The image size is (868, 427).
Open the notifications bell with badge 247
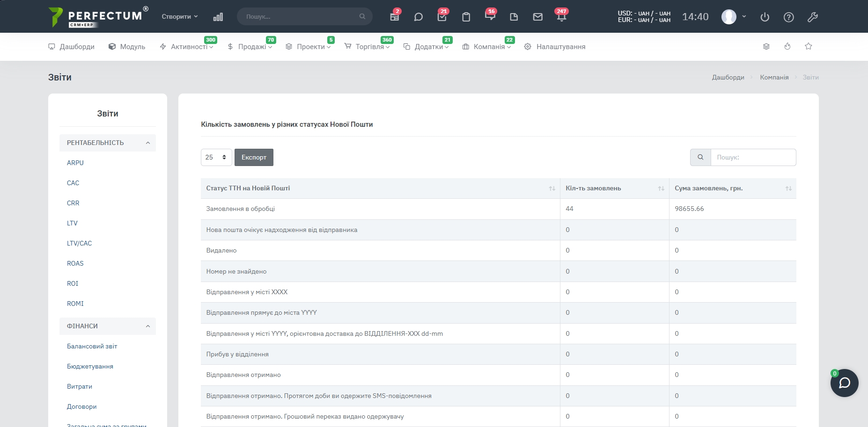pyautogui.click(x=561, y=17)
